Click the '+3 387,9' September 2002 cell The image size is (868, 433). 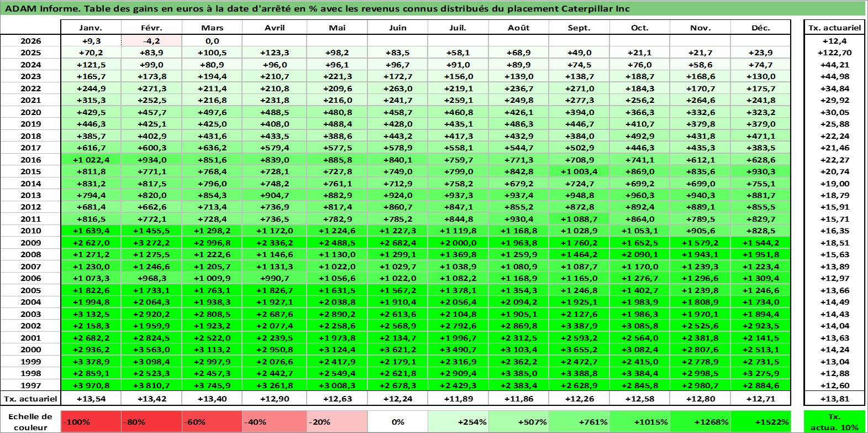[x=579, y=326]
